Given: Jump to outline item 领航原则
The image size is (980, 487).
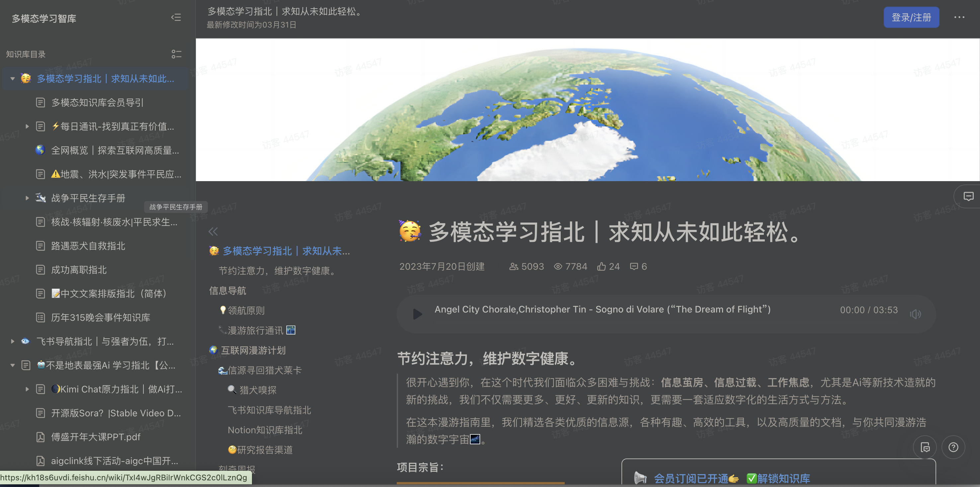Looking at the screenshot, I should tap(242, 311).
